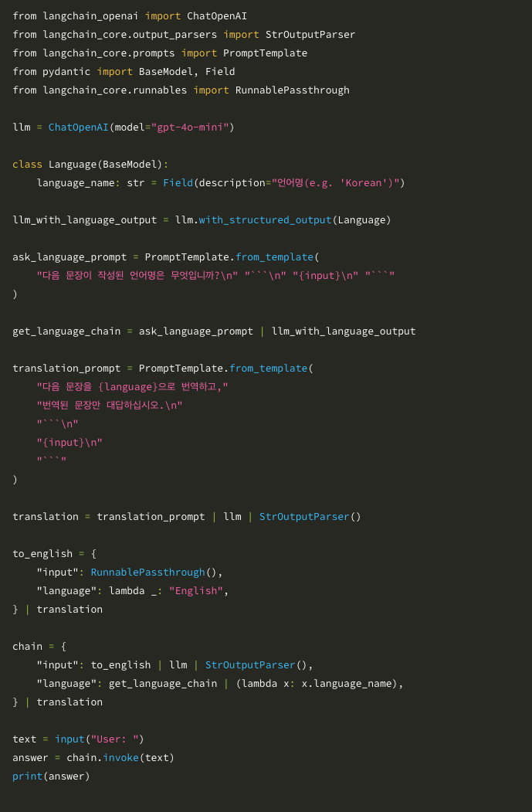Click the language_name field annotation
The width and height of the screenshot is (532, 812).
tap(90, 183)
